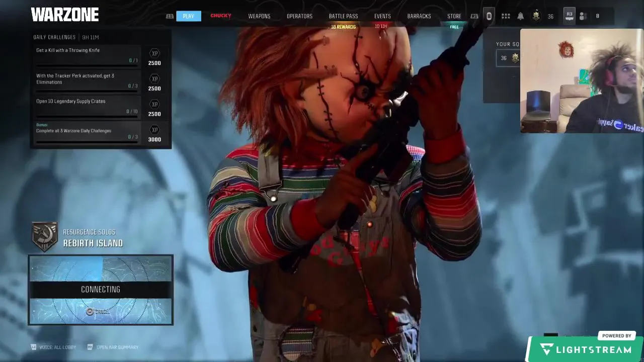Screen dimensions: 644x362
Task: Open the notifications bell
Action: (521, 16)
